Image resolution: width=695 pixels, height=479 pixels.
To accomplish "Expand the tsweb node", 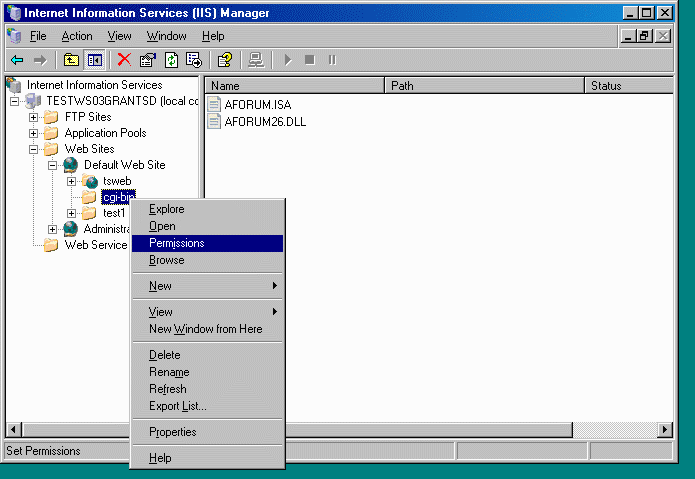I will pyautogui.click(x=71, y=181).
